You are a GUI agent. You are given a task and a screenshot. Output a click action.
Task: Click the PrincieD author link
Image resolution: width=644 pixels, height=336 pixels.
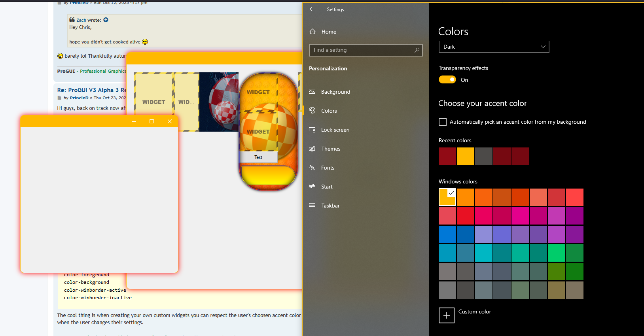[79, 98]
